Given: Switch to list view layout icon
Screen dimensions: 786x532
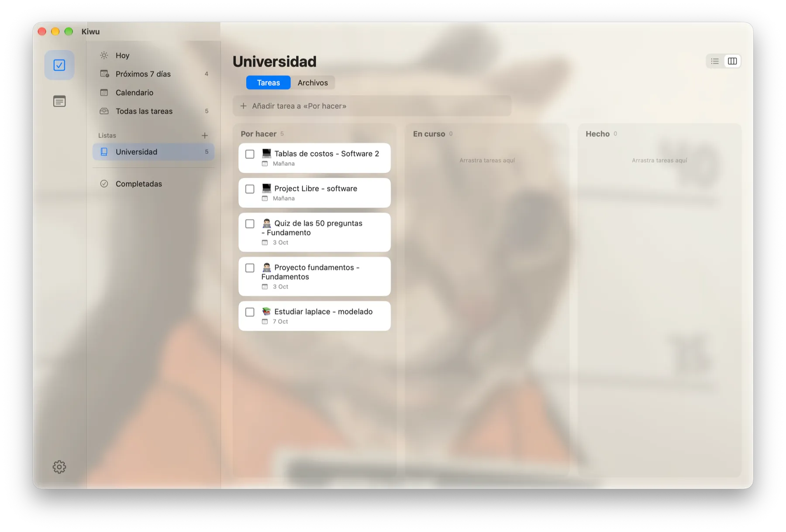Looking at the screenshot, I should click(715, 61).
